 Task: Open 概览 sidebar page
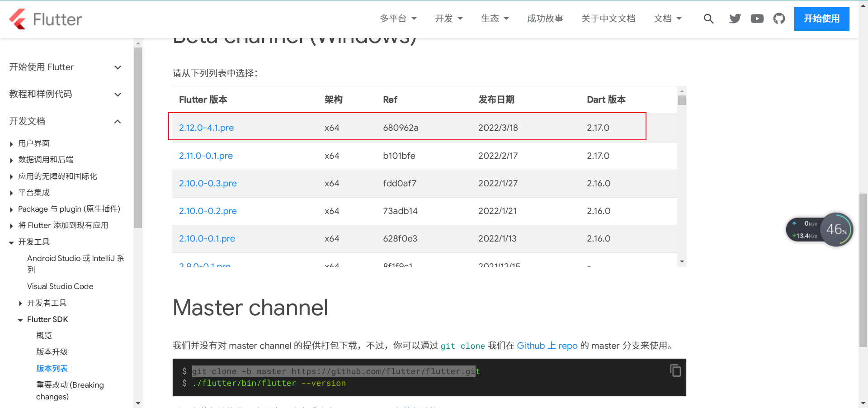(44, 335)
